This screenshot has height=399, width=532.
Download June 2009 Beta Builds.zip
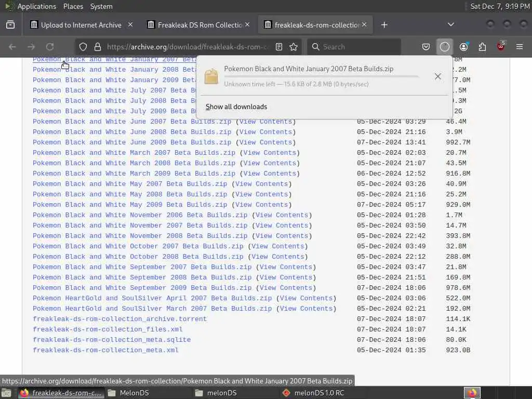[x=132, y=142]
